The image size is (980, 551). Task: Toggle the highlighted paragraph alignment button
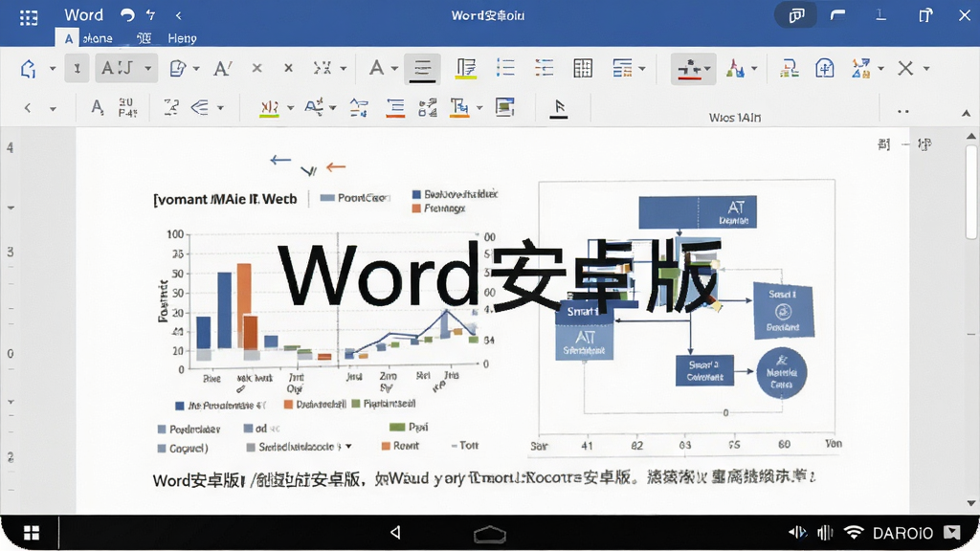[422, 68]
